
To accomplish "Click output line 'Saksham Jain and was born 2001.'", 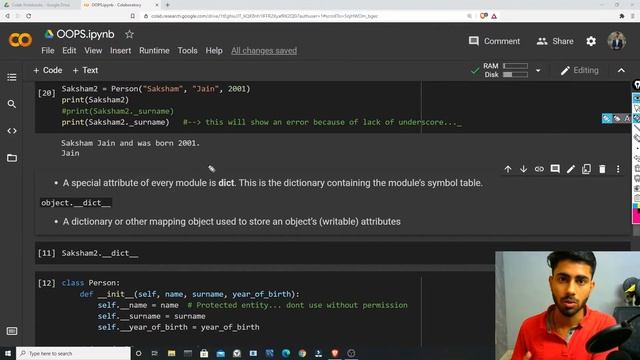I will tap(131, 143).
